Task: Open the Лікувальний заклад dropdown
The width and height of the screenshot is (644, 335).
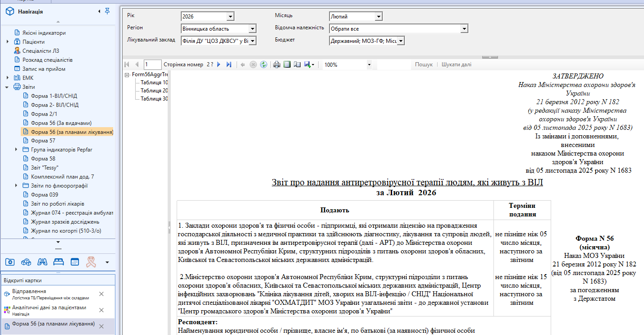Action: coord(252,41)
